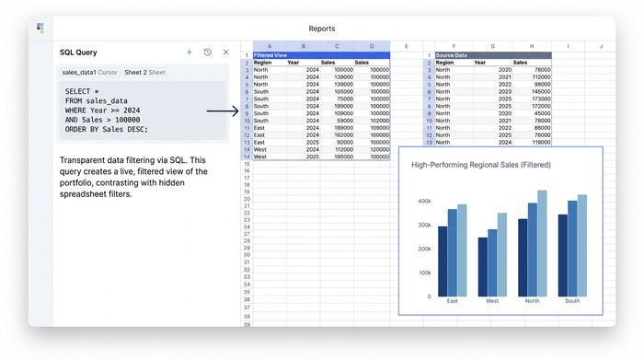
Task: Close the SQL Query panel
Action: pyautogui.click(x=226, y=52)
